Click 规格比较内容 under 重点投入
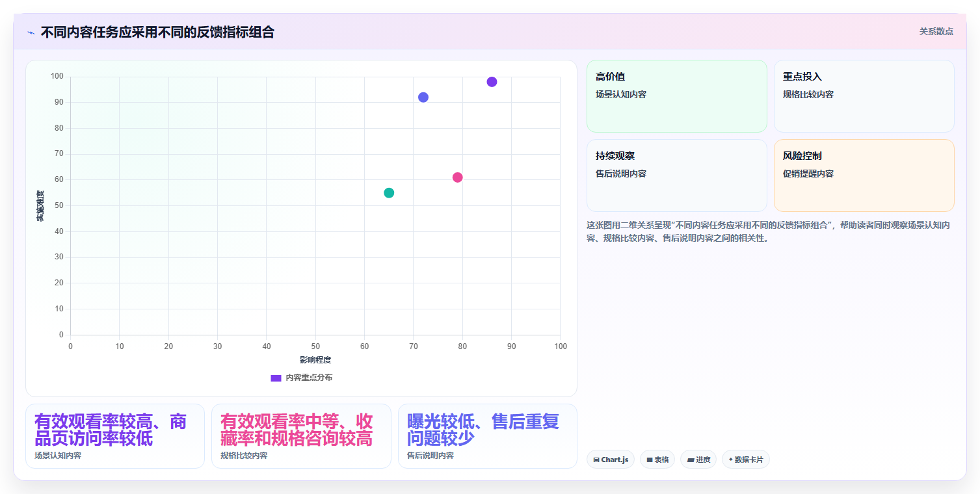 808,94
